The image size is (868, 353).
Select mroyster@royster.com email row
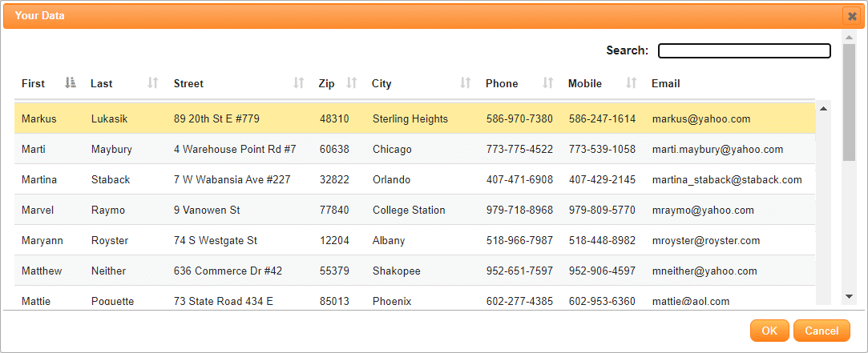coord(414,240)
